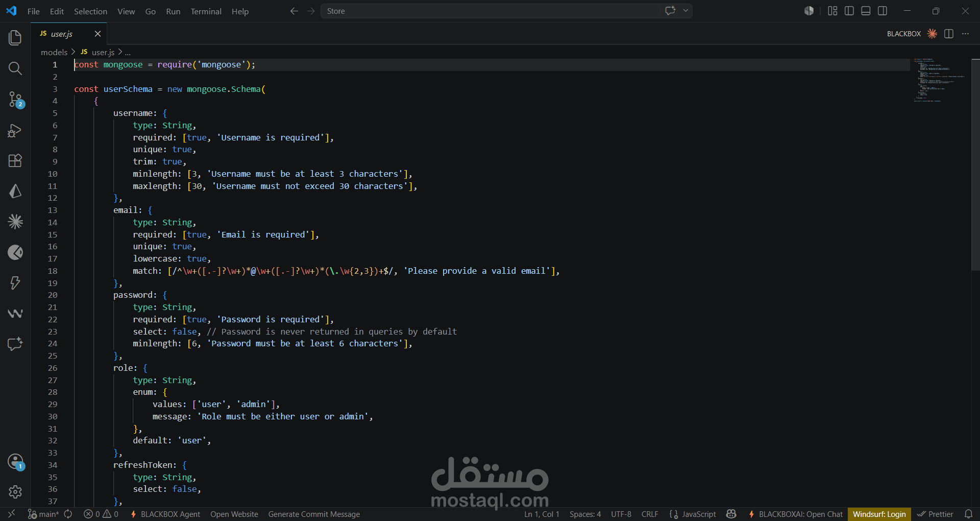This screenshot has width=980, height=521.
Task: Open the Go menu
Action: pos(151,11)
